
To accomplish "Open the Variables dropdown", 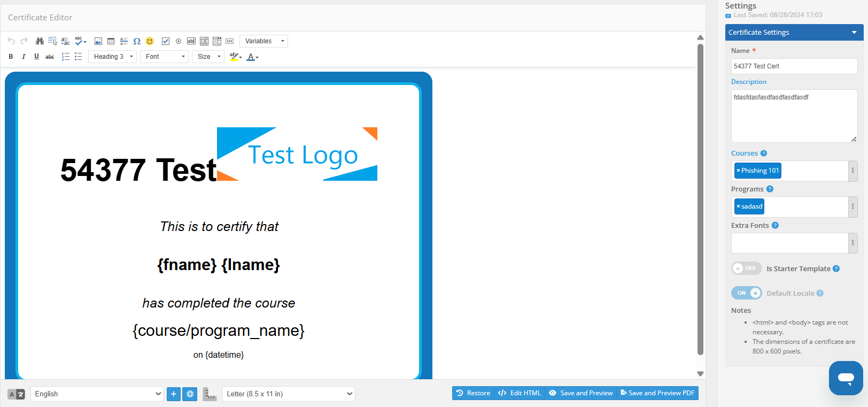I will [x=263, y=41].
